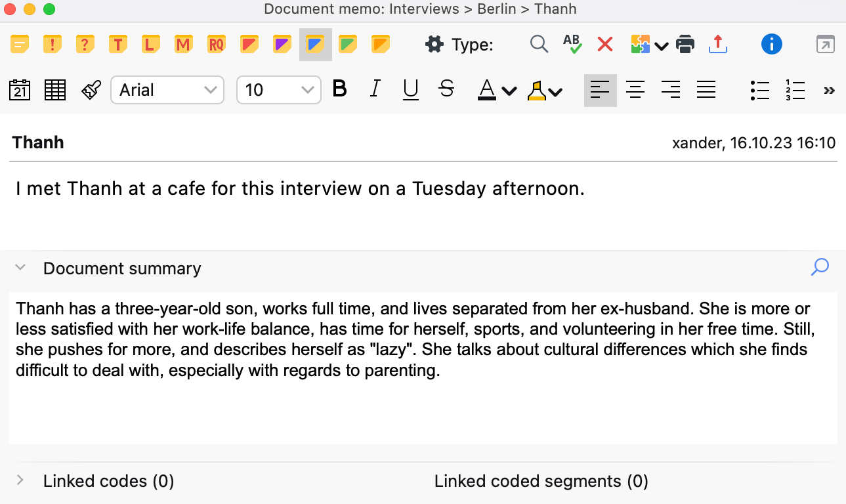Select the standard yellow memo type icon

tap(20, 45)
